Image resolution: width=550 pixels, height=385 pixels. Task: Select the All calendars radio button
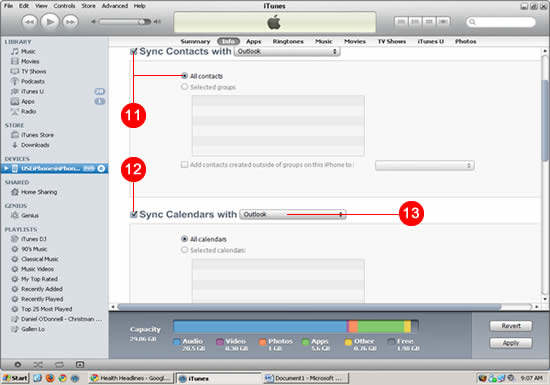(x=184, y=239)
